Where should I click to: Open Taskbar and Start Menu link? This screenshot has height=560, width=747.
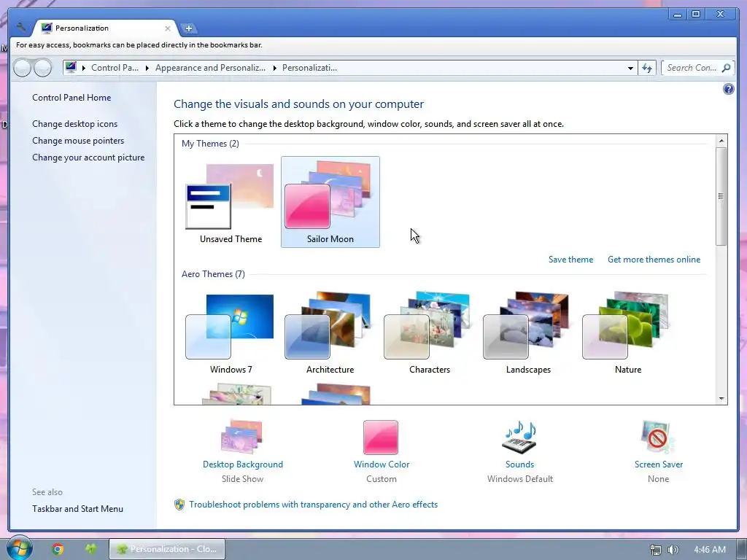coord(77,509)
